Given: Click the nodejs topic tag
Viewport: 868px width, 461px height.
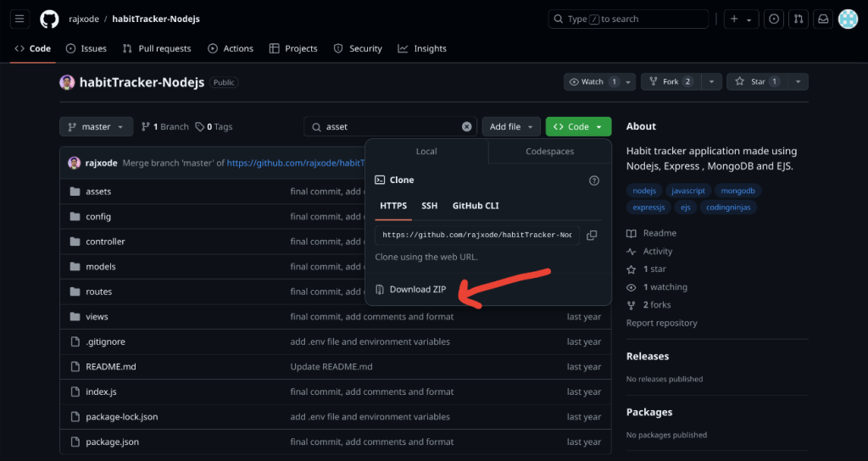Looking at the screenshot, I should [644, 191].
